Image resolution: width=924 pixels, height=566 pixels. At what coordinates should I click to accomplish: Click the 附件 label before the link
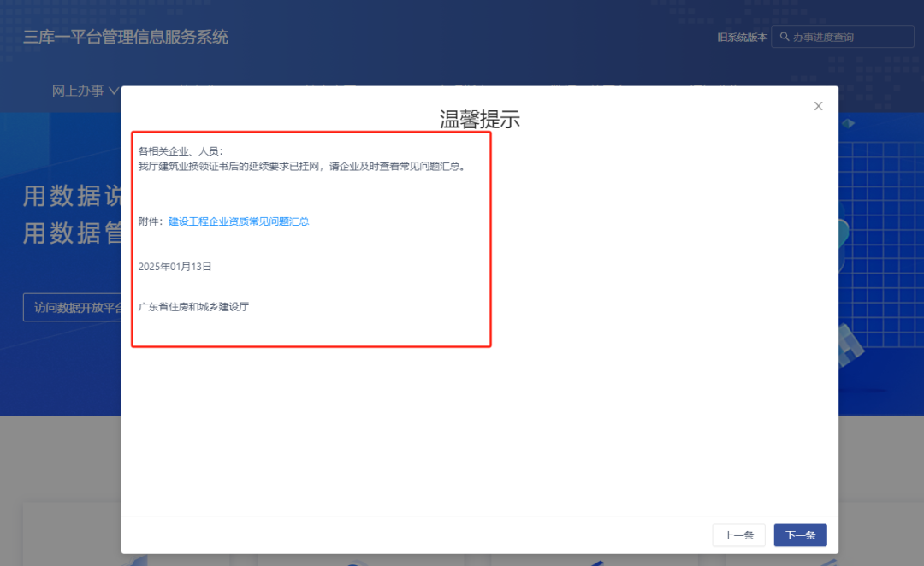151,221
